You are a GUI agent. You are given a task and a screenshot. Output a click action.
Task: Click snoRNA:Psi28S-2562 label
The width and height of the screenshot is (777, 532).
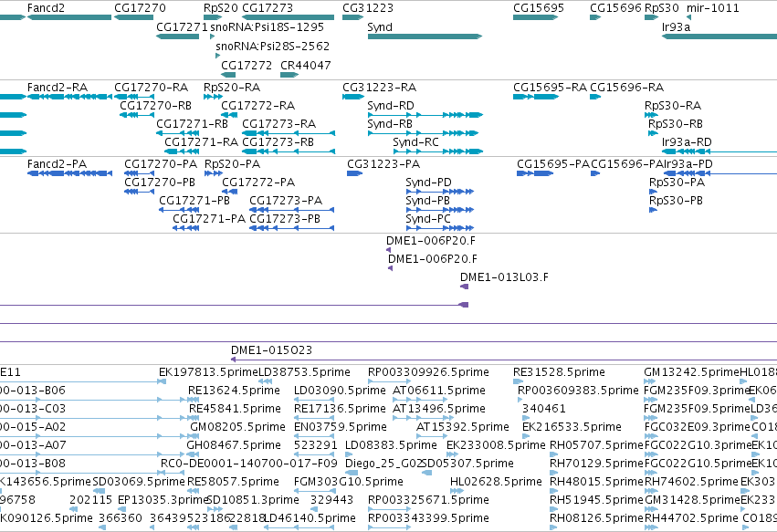pos(273,46)
